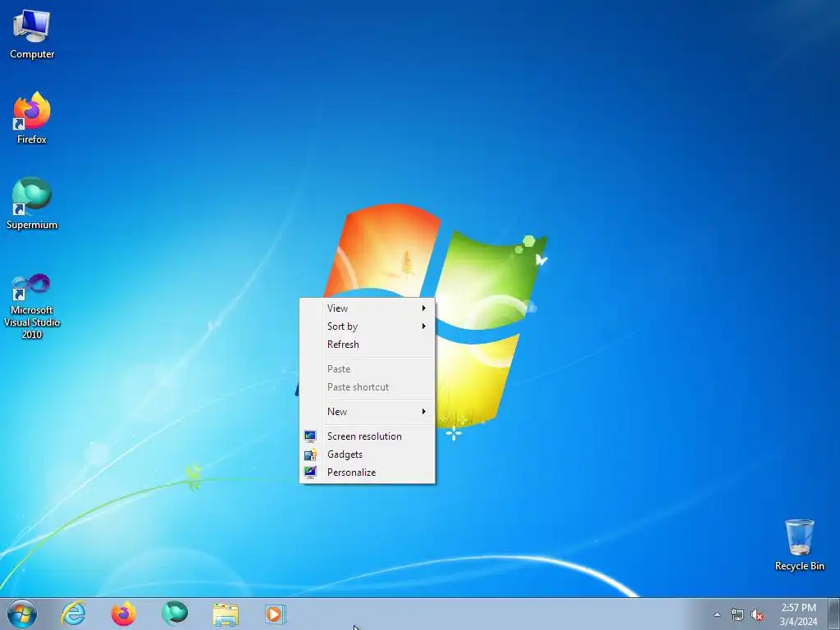Open Windows Explorer from the taskbar
The height and width of the screenshot is (630, 840).
226,614
